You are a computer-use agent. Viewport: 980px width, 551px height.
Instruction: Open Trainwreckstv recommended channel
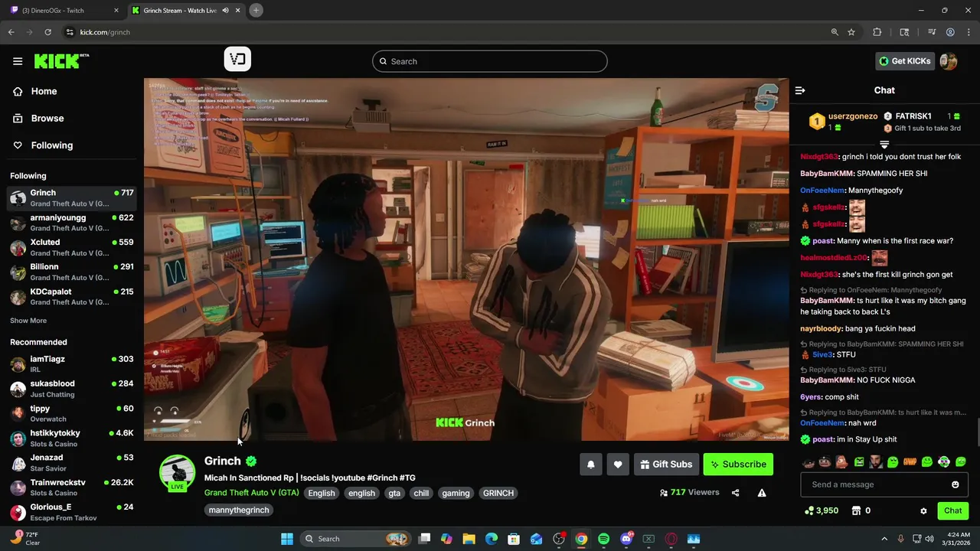71,487
